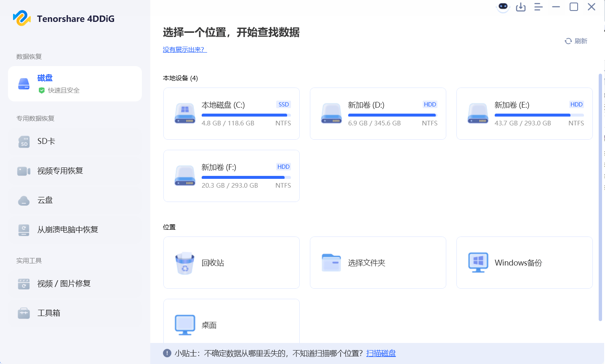Click the 位置 section heading
This screenshot has height=364, width=605.
(x=169, y=227)
